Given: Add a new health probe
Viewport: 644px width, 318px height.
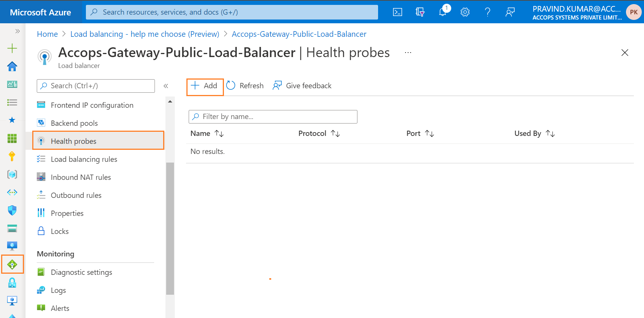Looking at the screenshot, I should point(205,86).
